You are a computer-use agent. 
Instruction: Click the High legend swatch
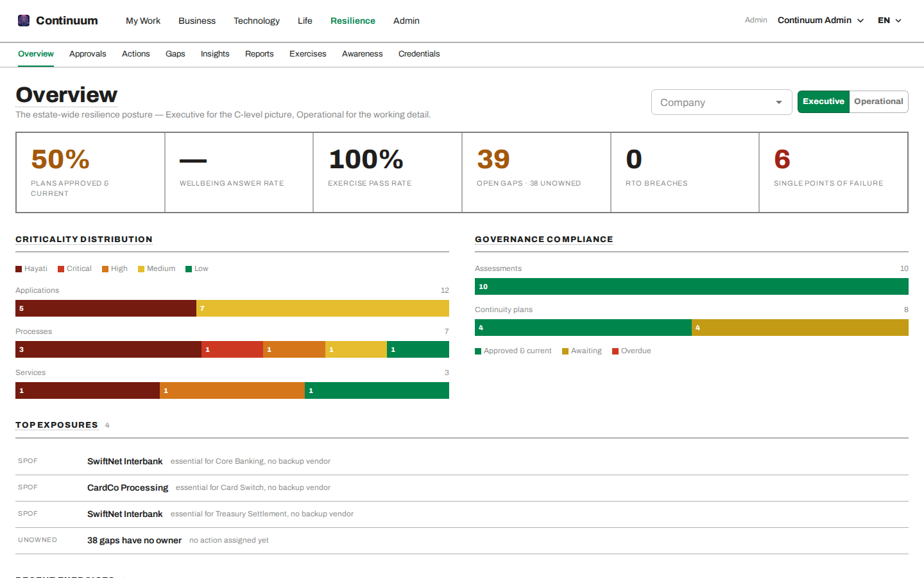(105, 269)
